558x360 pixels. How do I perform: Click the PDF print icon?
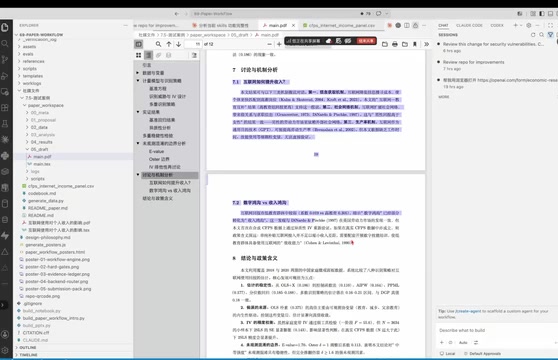point(395,44)
